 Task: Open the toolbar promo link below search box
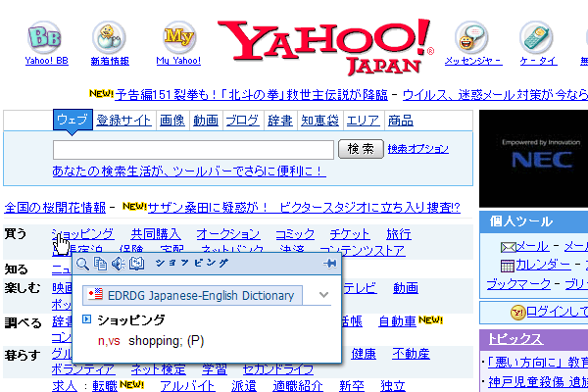(189, 171)
